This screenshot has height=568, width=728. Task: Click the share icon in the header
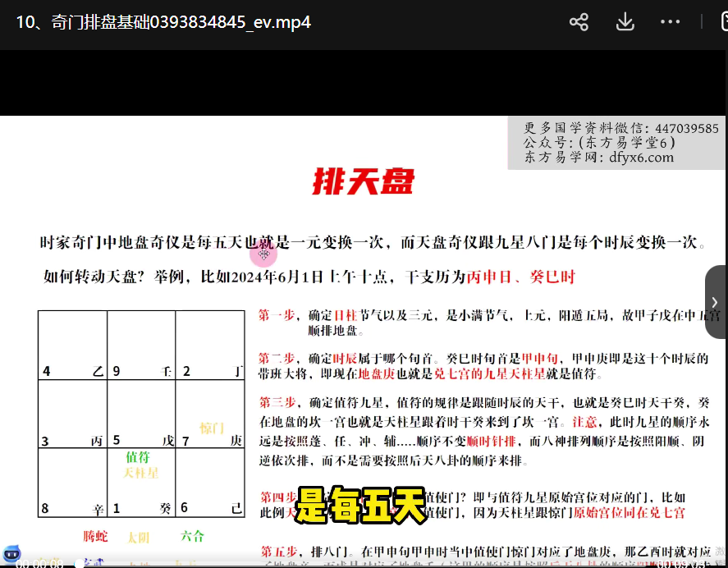pyautogui.click(x=579, y=22)
